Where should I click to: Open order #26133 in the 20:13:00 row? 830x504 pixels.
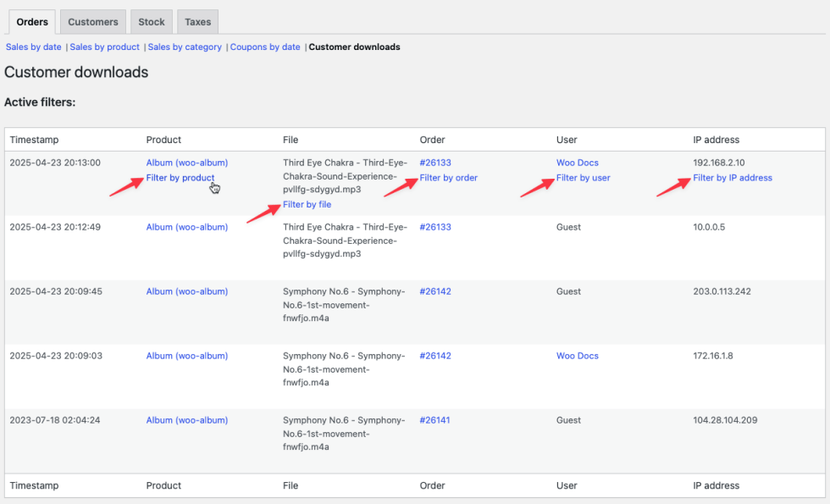[435, 163]
